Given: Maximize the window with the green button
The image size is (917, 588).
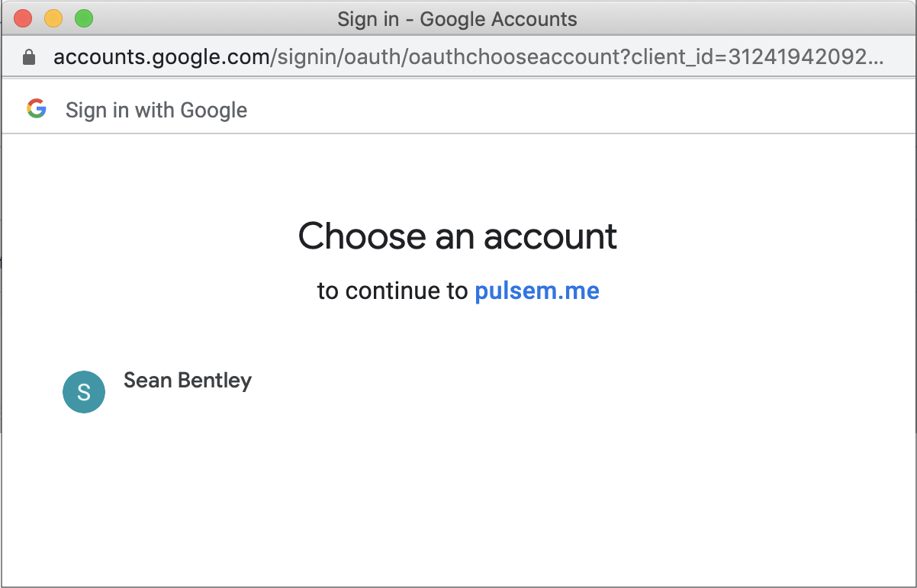Looking at the screenshot, I should [84, 18].
